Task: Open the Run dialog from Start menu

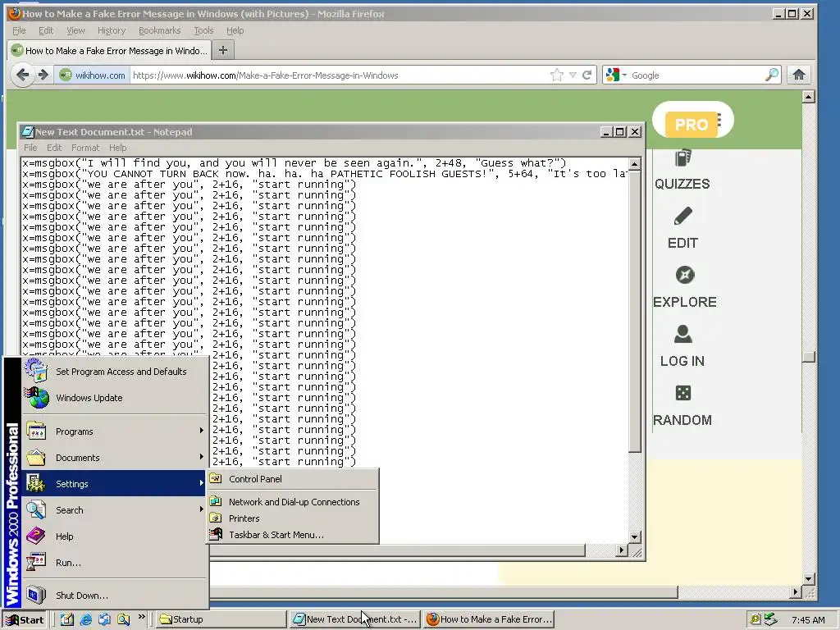Action: pyautogui.click(x=115, y=563)
